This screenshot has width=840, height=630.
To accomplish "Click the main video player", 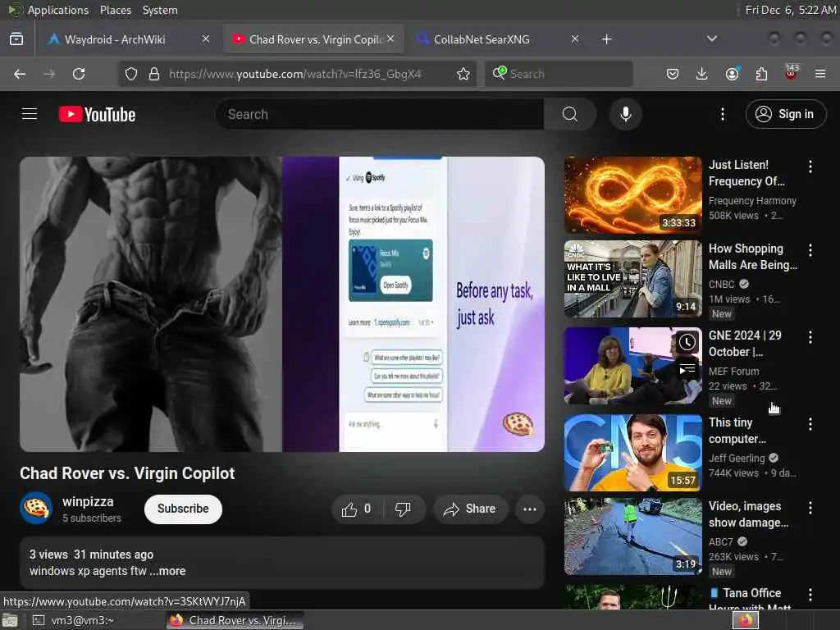I will coord(282,304).
